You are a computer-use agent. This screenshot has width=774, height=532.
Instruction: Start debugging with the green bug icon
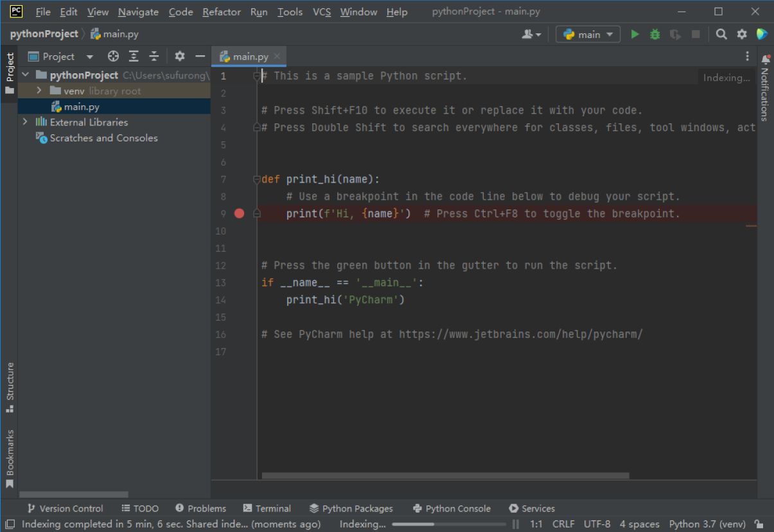655,35
